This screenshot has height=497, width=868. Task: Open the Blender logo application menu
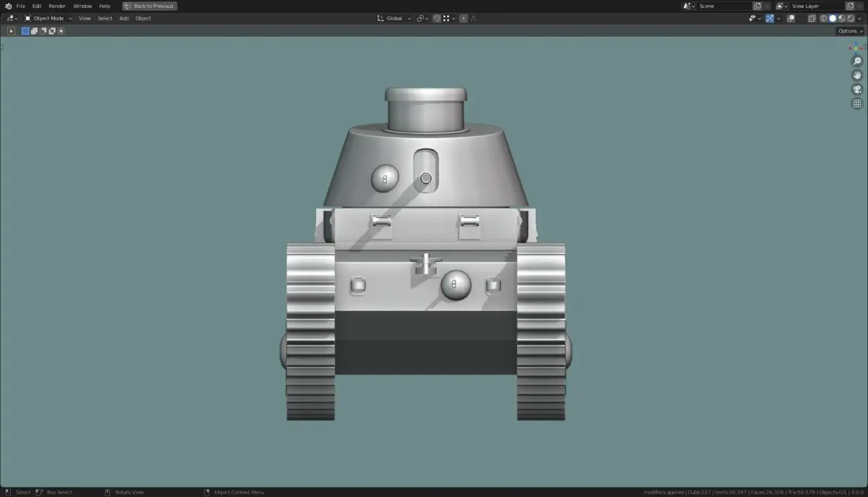point(8,6)
